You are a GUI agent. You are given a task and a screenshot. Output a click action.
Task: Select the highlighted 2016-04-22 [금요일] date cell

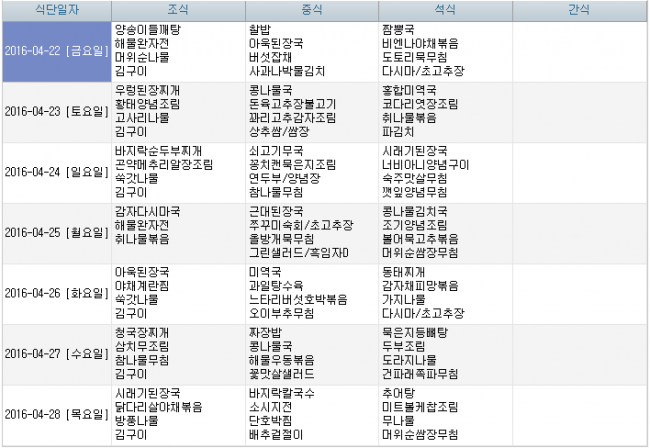56,51
